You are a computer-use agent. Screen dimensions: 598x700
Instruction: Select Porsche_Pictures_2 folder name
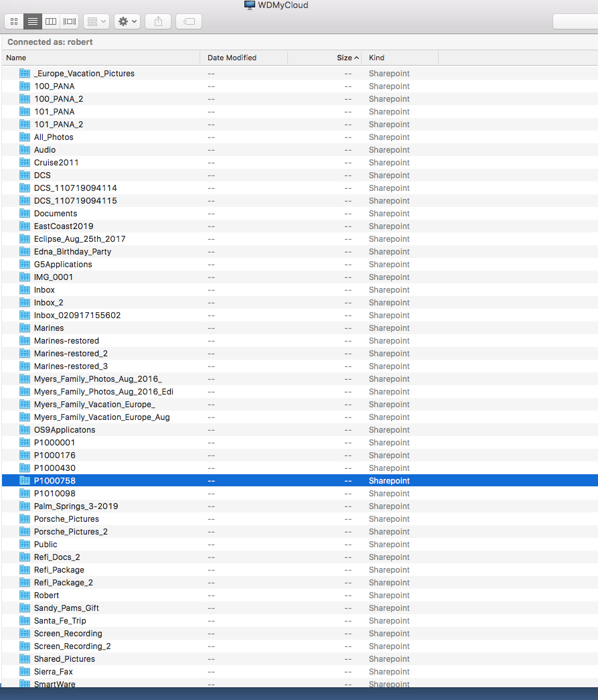[x=71, y=531]
